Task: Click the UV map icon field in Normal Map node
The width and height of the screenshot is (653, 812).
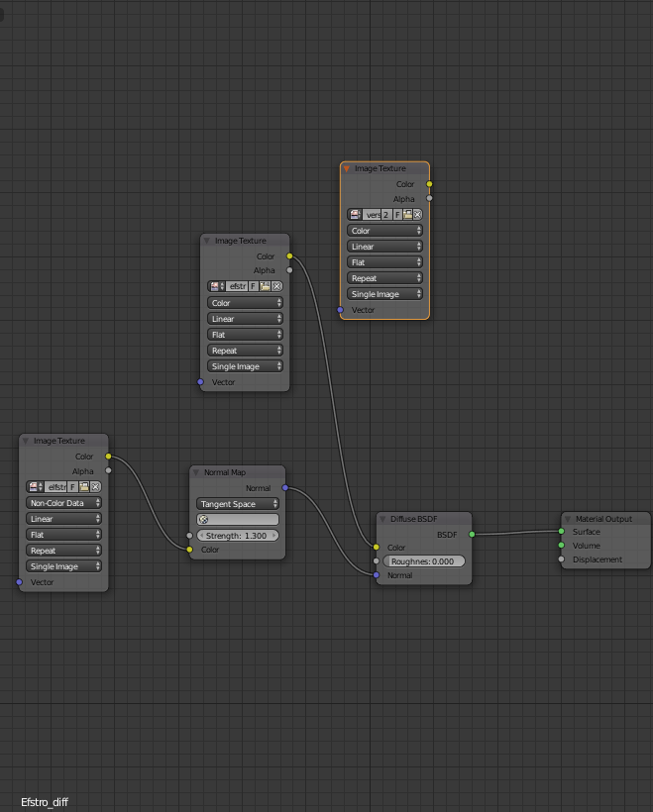Action: (x=238, y=520)
